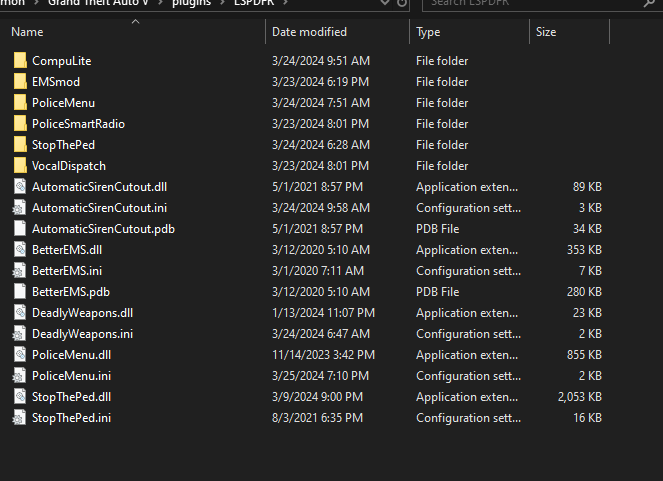Select the VocalDispatch folder icon
Image resolution: width=663 pixels, height=481 pixels.
[x=20, y=166]
